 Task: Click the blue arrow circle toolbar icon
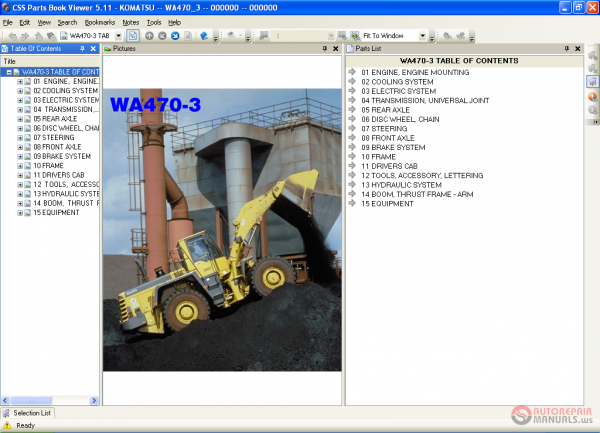click(x=175, y=36)
